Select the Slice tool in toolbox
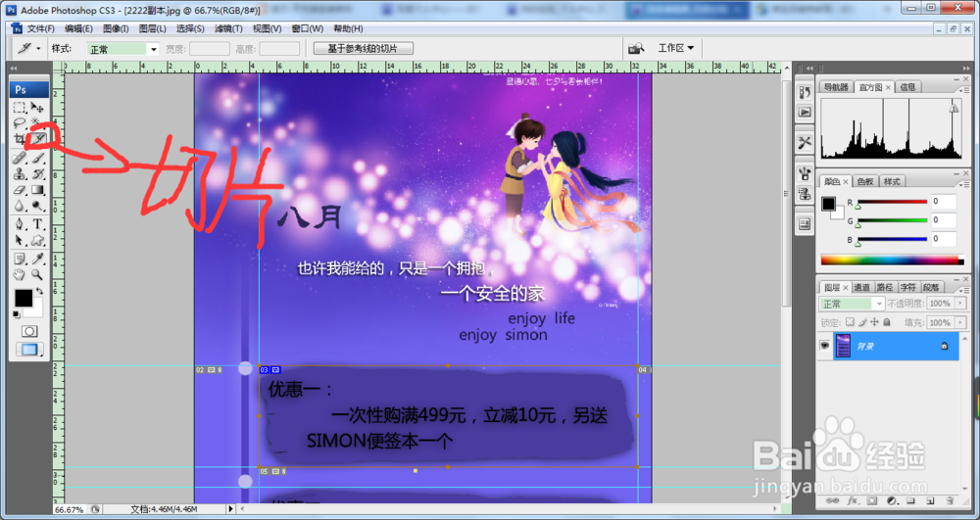 [39, 139]
